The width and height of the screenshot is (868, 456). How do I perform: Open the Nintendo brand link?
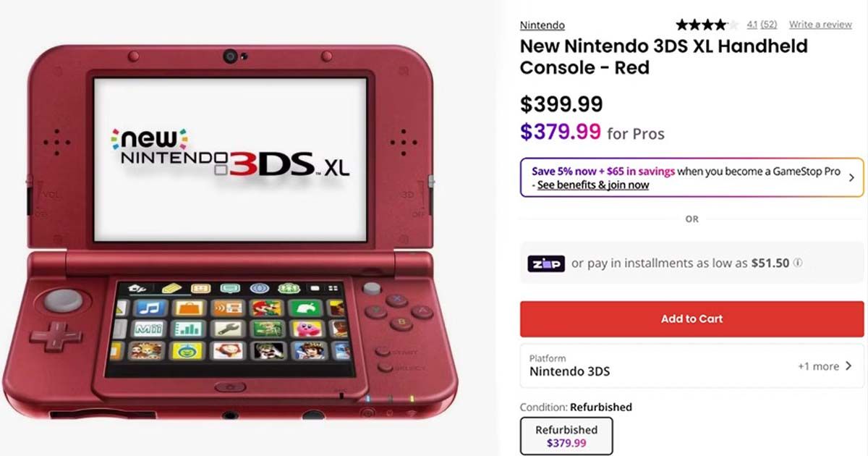542,25
